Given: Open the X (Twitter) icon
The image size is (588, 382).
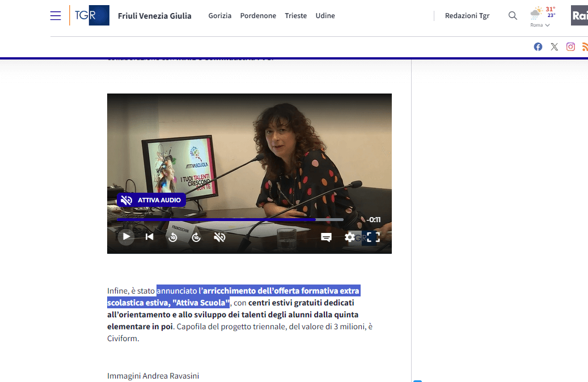Looking at the screenshot, I should (x=554, y=47).
